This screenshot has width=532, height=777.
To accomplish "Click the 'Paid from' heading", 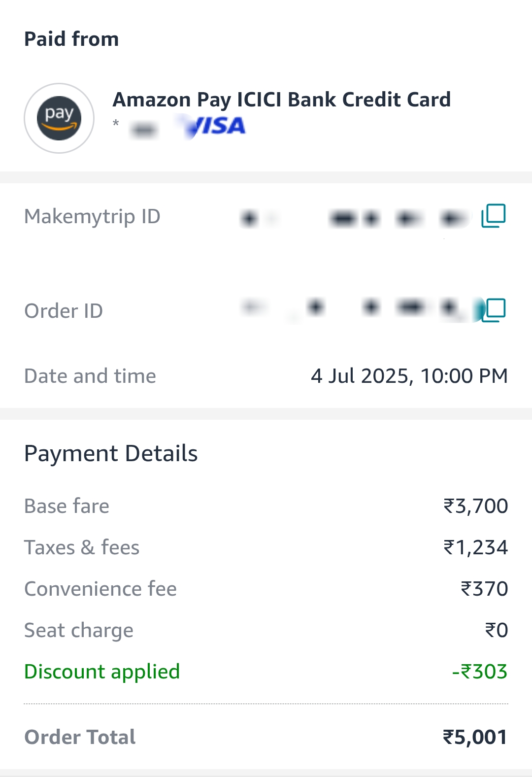I will coord(71,39).
